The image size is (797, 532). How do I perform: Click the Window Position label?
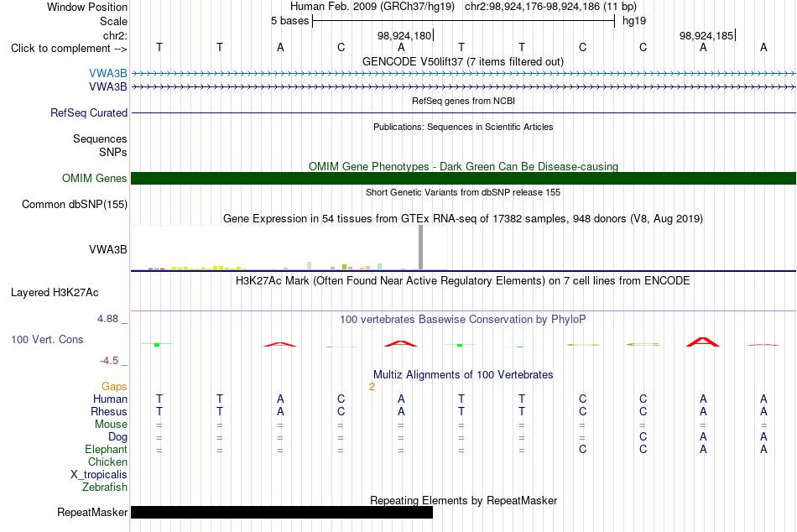87,7
